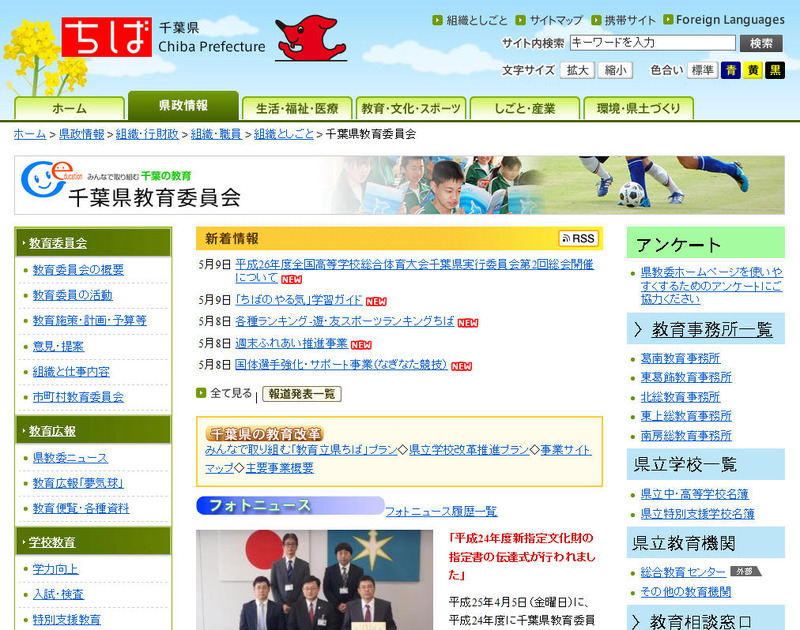Click the site search keyword field
The height and width of the screenshot is (630, 800).
point(651,43)
